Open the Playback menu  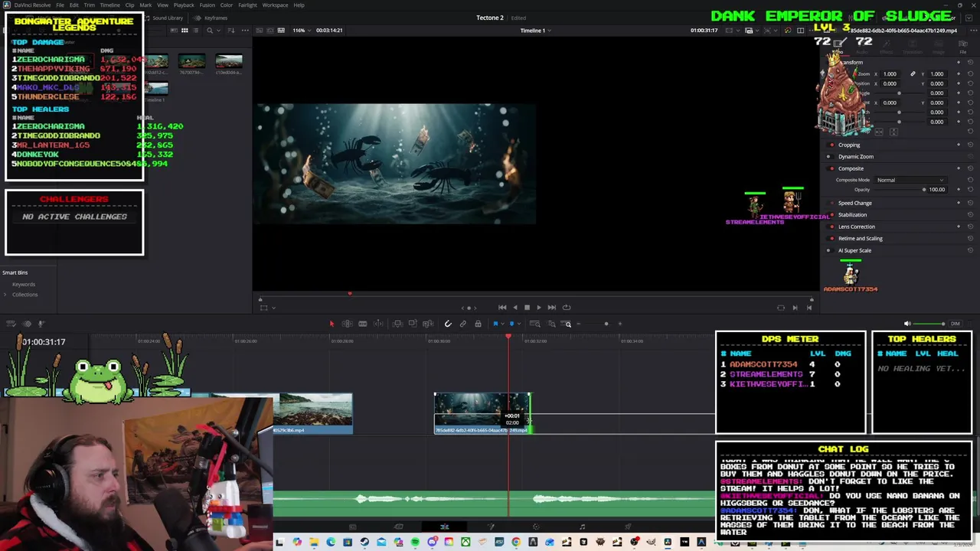(184, 5)
